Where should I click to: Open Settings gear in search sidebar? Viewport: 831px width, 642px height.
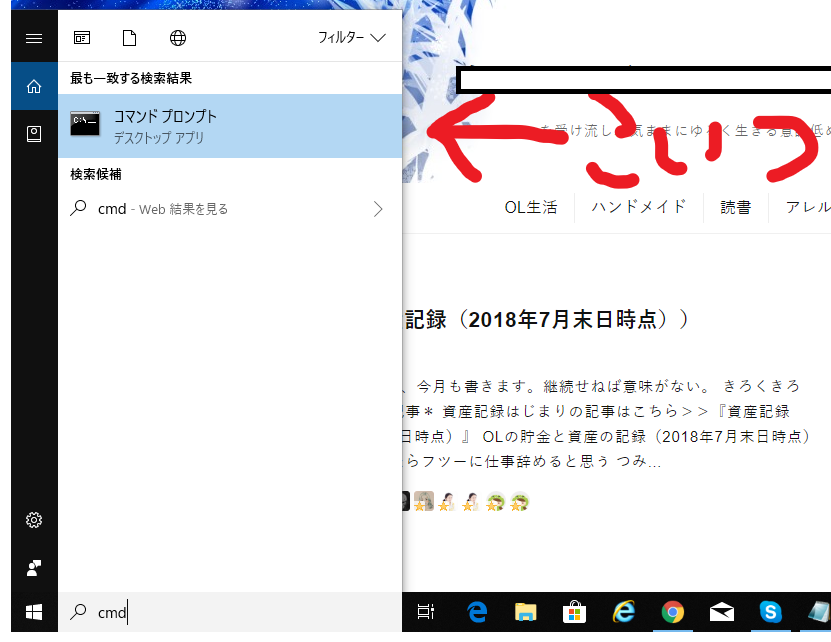click(x=34, y=520)
